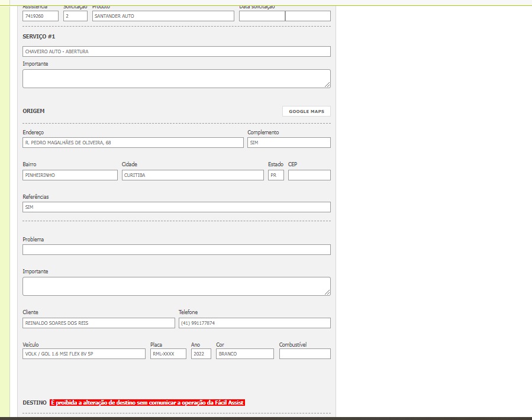Focus the empty Problema field
The width and height of the screenshot is (532, 420).
(176, 250)
